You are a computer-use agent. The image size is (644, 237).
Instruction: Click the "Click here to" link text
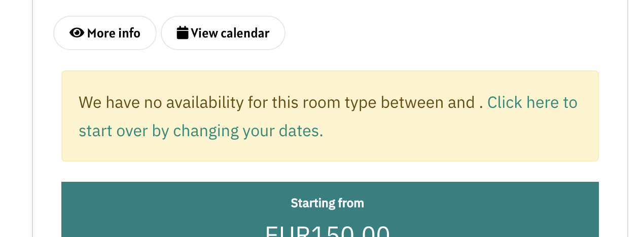coord(532,103)
